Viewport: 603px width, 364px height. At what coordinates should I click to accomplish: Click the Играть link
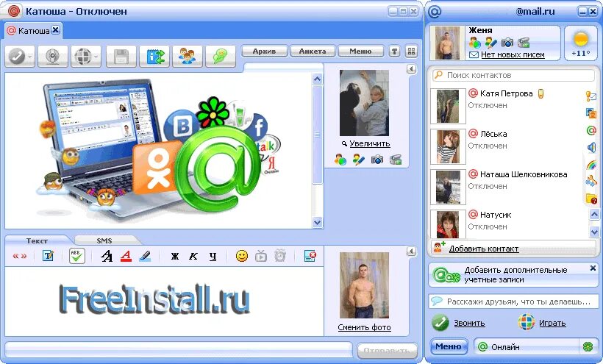[x=552, y=323]
